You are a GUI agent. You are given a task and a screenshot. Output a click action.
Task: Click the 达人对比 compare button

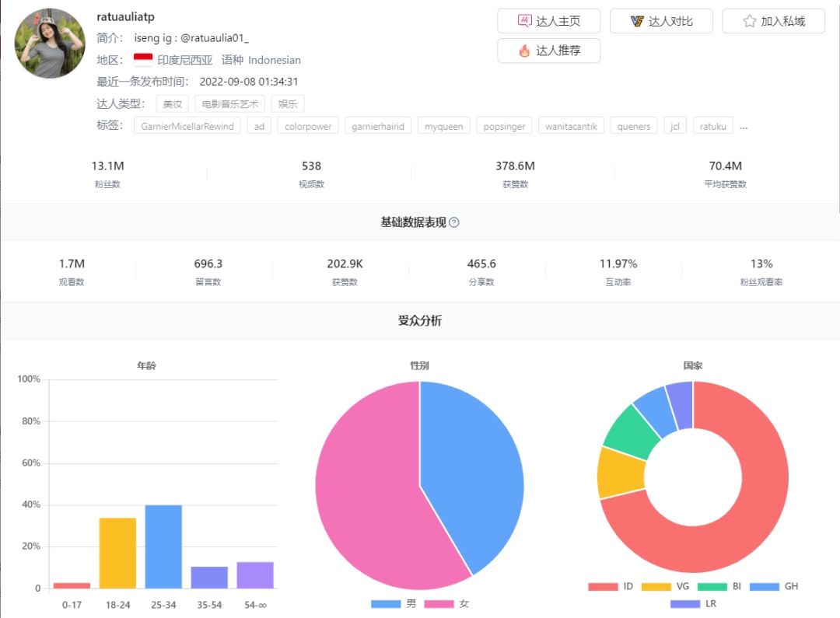click(x=661, y=21)
